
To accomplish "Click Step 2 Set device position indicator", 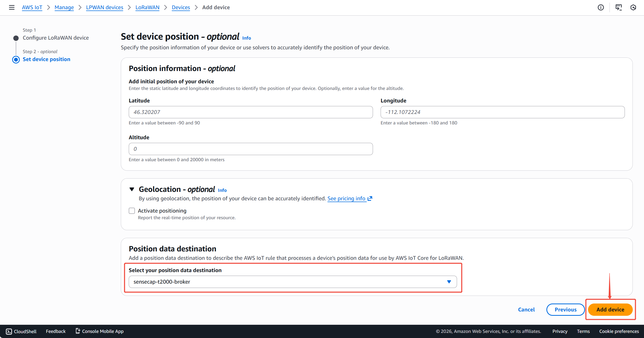I will (x=16, y=60).
